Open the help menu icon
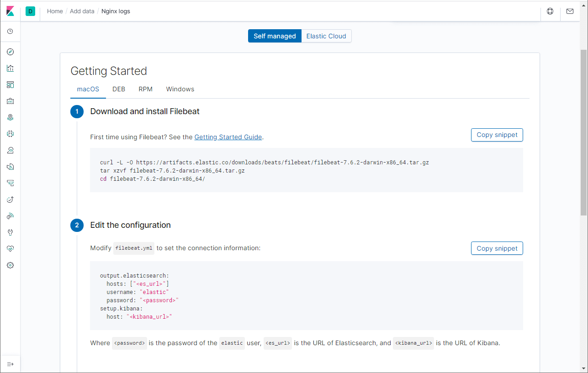 [550, 11]
